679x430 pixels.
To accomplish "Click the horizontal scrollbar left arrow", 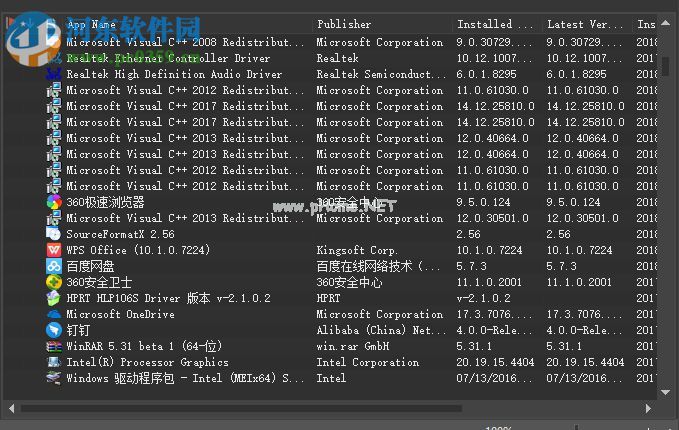I will click(x=11, y=408).
